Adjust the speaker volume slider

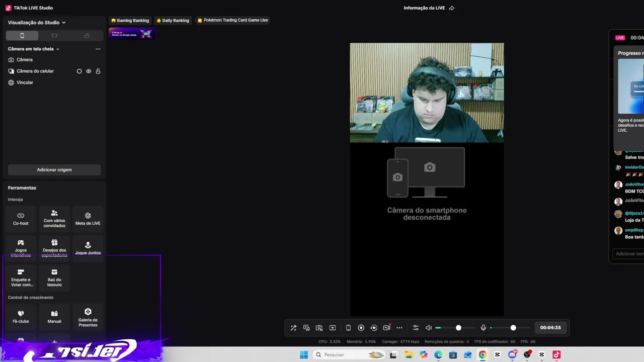point(455,328)
